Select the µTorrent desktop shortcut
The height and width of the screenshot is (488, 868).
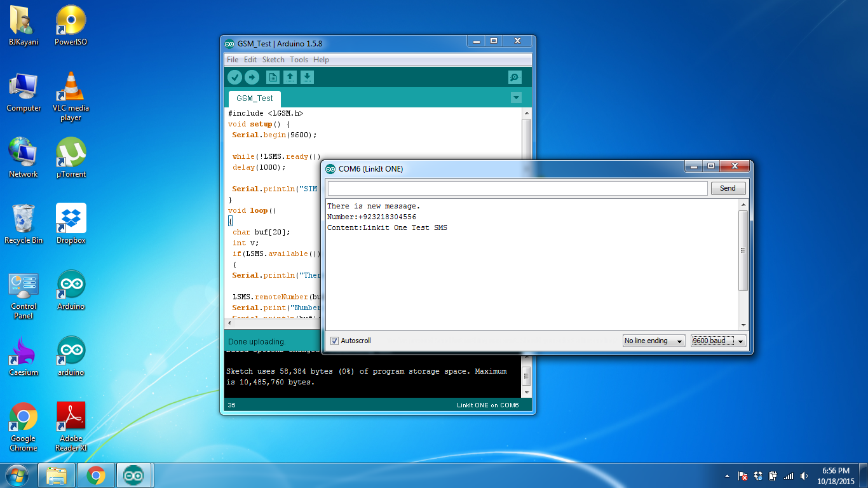pos(71,158)
